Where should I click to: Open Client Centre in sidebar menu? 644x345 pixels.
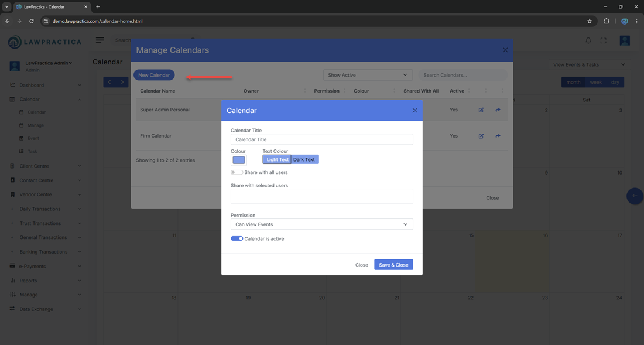point(35,166)
